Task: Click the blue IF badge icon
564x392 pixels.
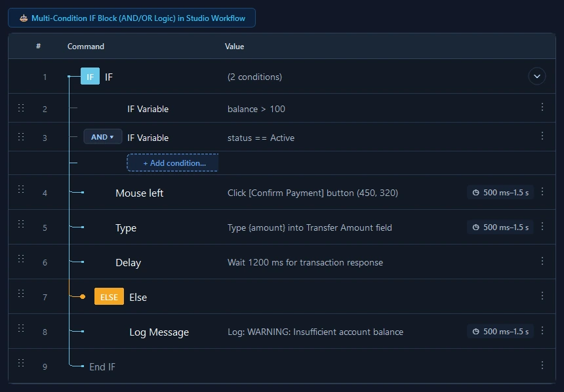Action: (x=90, y=77)
